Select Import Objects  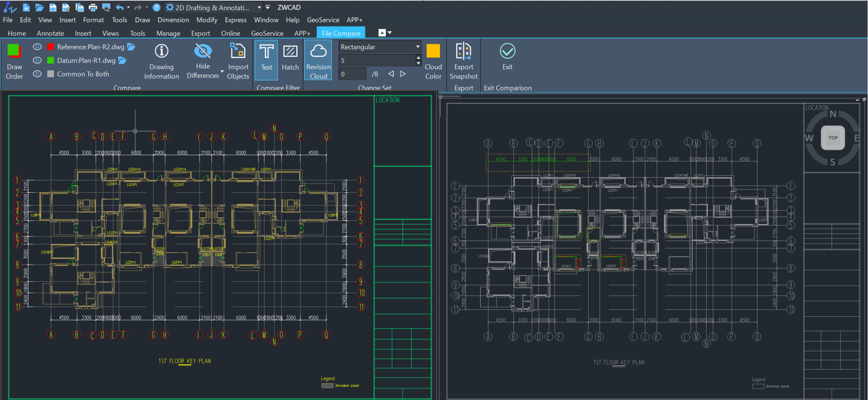pos(238,61)
